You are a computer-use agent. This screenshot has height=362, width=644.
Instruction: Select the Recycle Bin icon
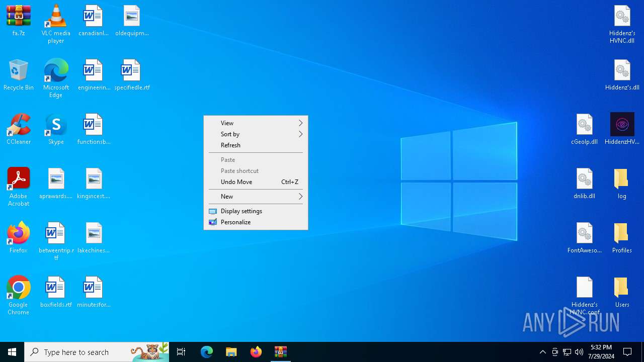click(19, 75)
